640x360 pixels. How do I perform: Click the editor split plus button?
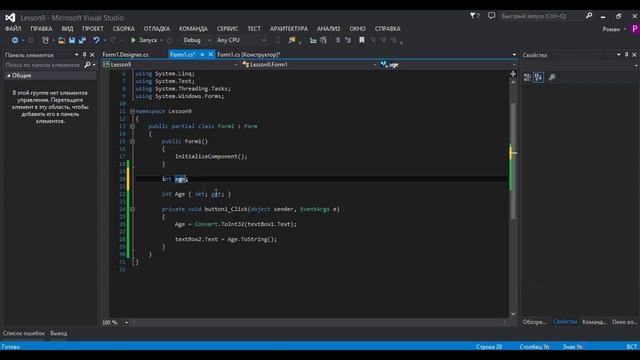pyautogui.click(x=513, y=74)
